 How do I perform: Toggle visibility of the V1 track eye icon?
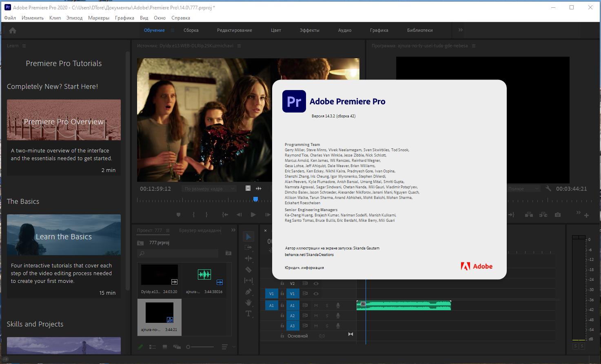[316, 293]
